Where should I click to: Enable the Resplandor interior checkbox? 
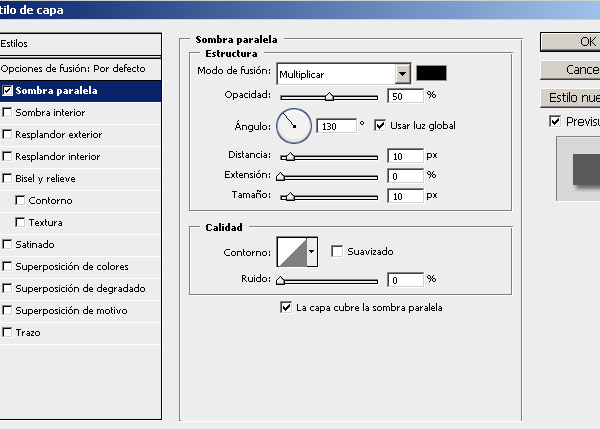click(7, 156)
